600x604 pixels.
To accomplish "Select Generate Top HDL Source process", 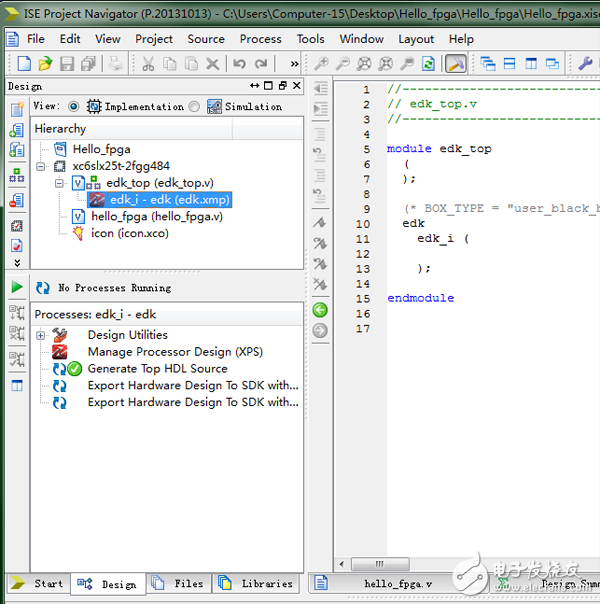I will [157, 369].
